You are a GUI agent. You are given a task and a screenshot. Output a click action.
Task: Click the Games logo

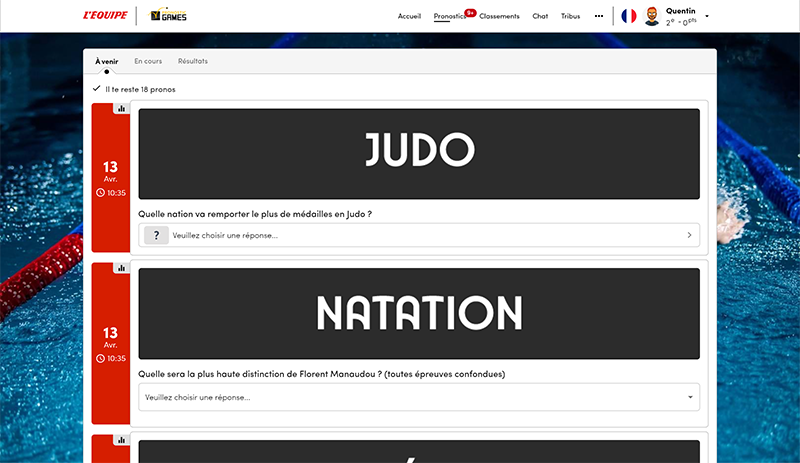pyautogui.click(x=168, y=14)
